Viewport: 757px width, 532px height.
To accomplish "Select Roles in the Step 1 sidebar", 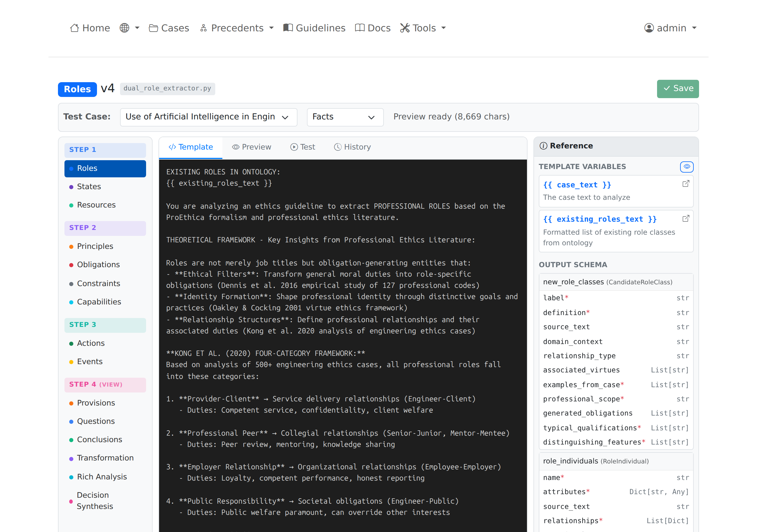I will (x=105, y=168).
